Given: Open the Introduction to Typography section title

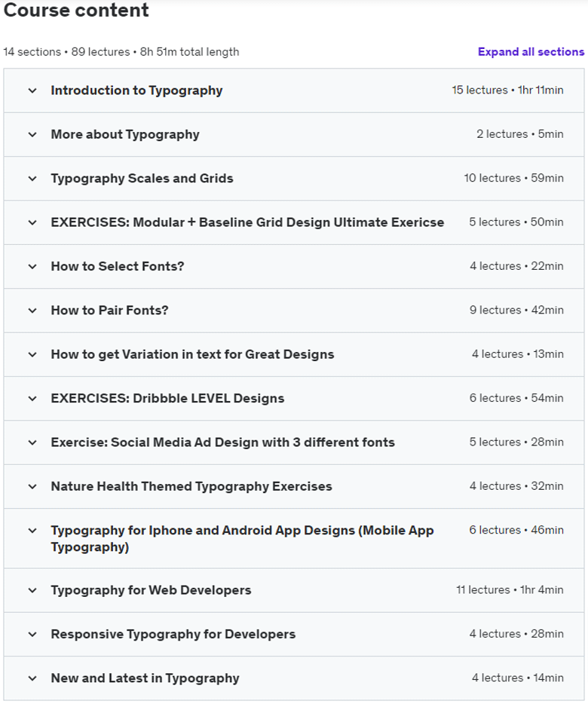Looking at the screenshot, I should (x=136, y=90).
